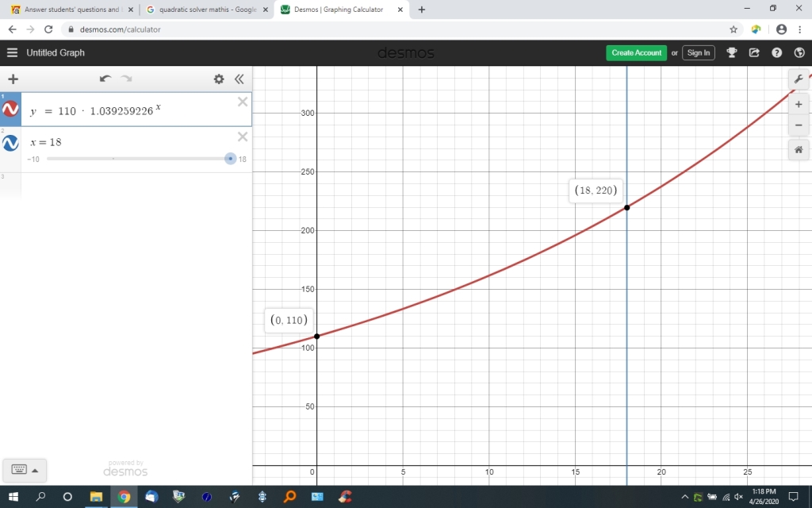This screenshot has width=812, height=508.
Task: Open the Windows Start menu
Action: tap(13, 497)
